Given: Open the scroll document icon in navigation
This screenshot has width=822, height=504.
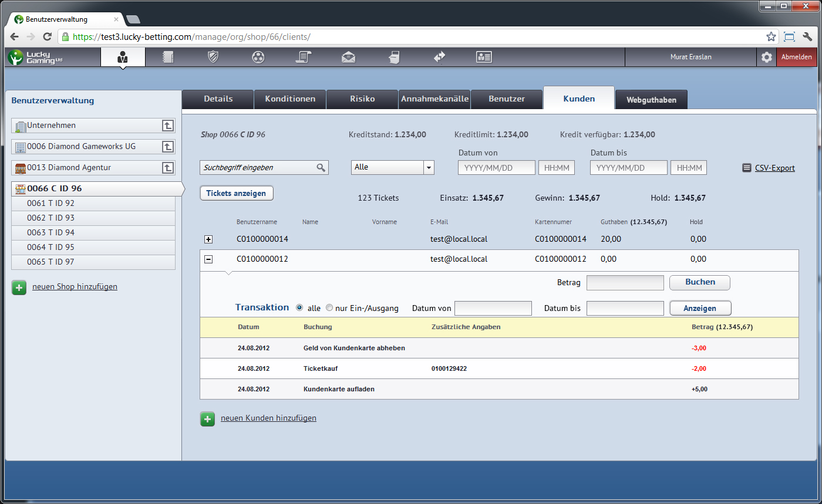Looking at the screenshot, I should 304,57.
